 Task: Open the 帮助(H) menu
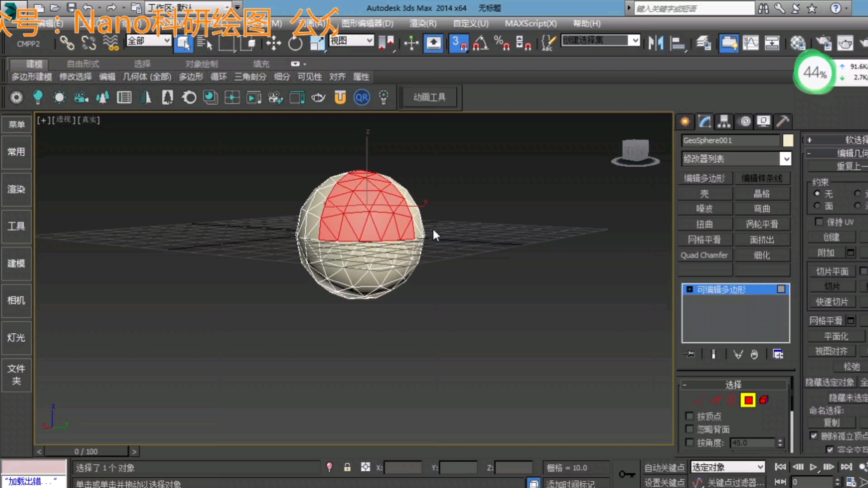[587, 23]
